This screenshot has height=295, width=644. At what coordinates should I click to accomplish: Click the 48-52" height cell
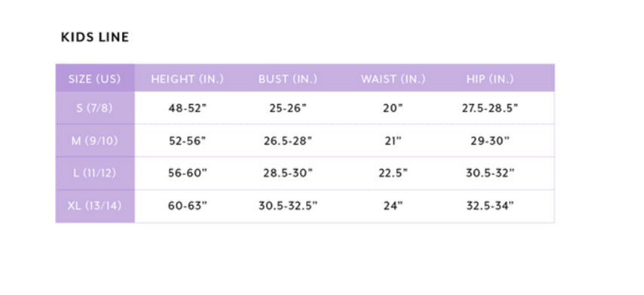point(187,109)
